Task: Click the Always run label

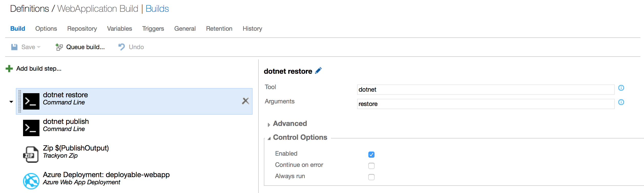Action: click(x=290, y=176)
